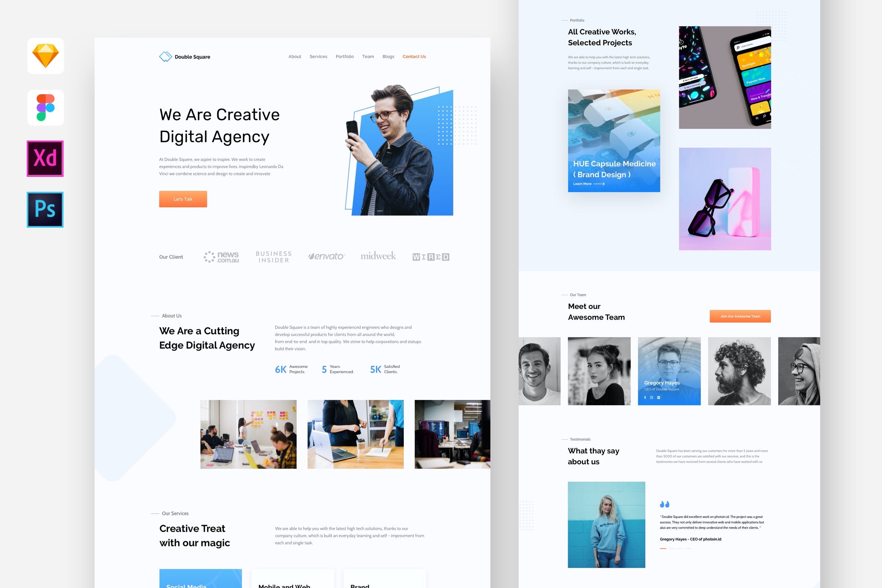The height and width of the screenshot is (588, 882).
Task: Expand Services navigation dropdown
Action: pos(318,56)
